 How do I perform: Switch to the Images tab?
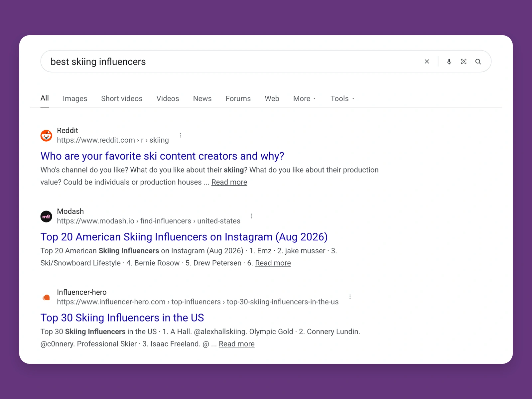pyautogui.click(x=75, y=99)
